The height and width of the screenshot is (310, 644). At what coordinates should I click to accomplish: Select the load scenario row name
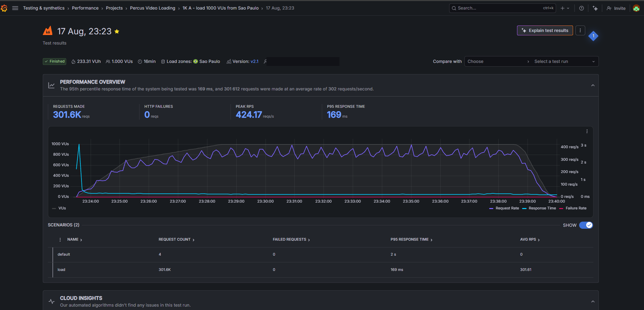coord(61,270)
